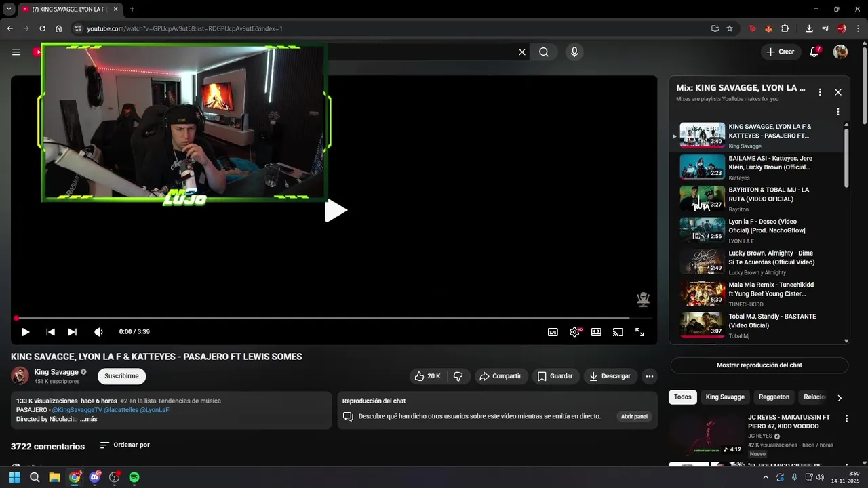This screenshot has width=868, height=488.
Task: Go to Chrome home page
Action: [x=59, y=28]
